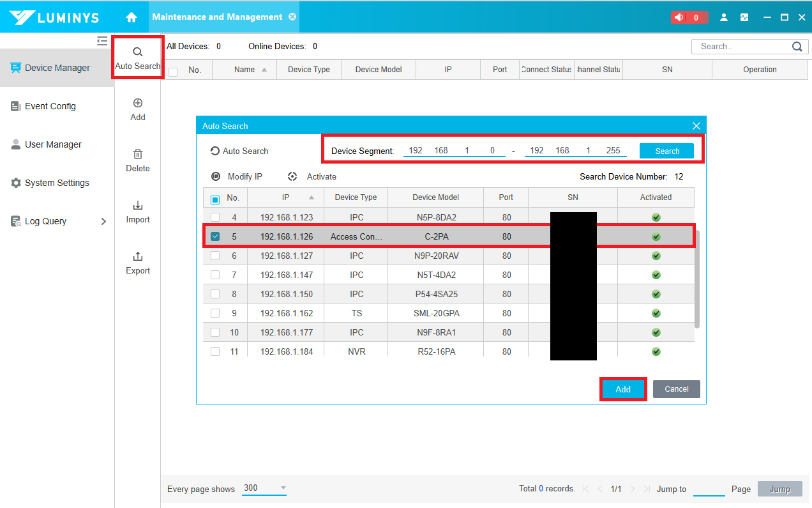
Task: Click the user account profile icon
Action: click(724, 17)
